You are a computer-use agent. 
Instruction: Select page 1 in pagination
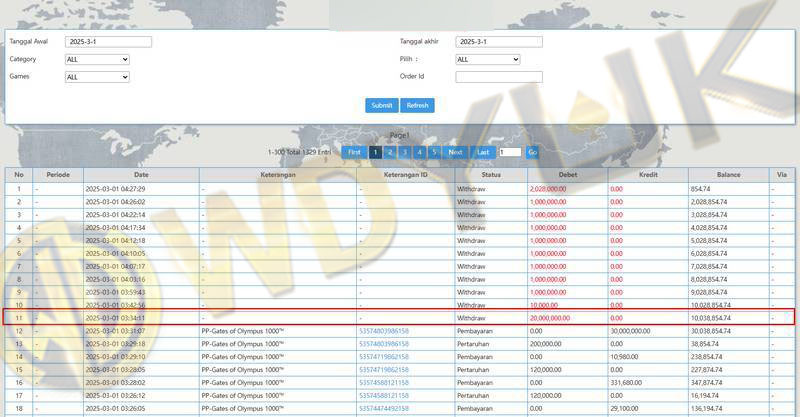(376, 152)
